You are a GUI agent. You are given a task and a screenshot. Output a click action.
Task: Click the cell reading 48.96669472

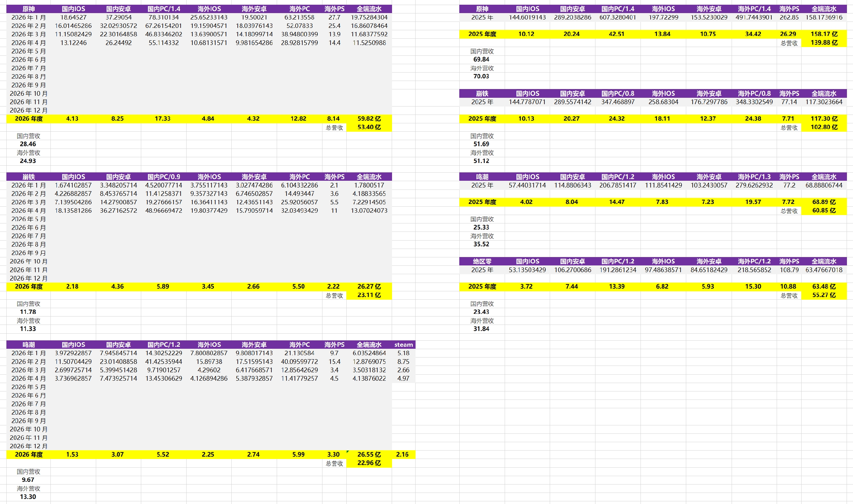(163, 211)
